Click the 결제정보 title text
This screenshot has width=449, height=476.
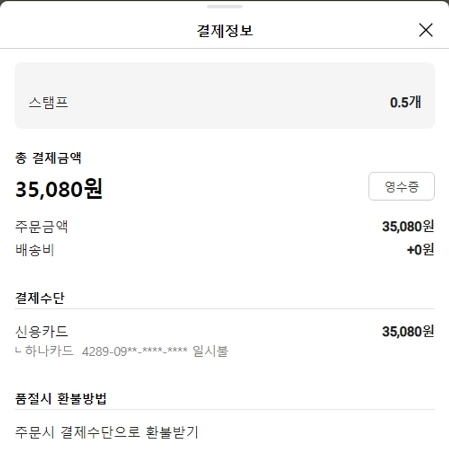[224, 31]
